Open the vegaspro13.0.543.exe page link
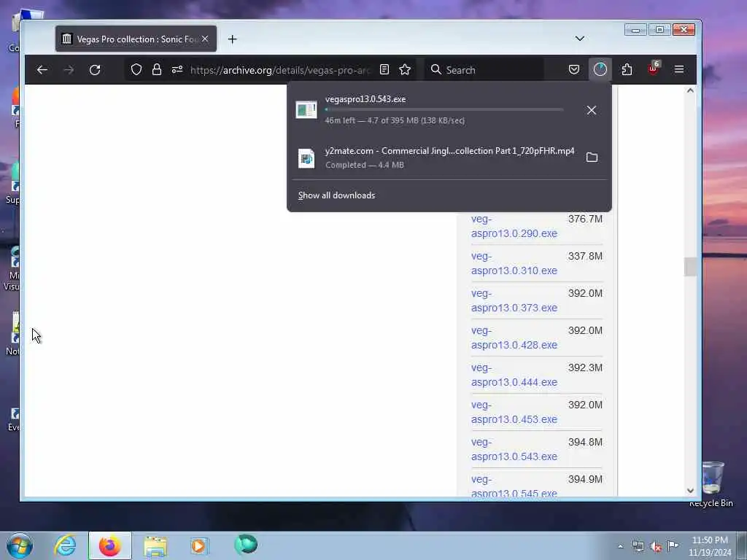This screenshot has height=560, width=747. tap(514, 449)
